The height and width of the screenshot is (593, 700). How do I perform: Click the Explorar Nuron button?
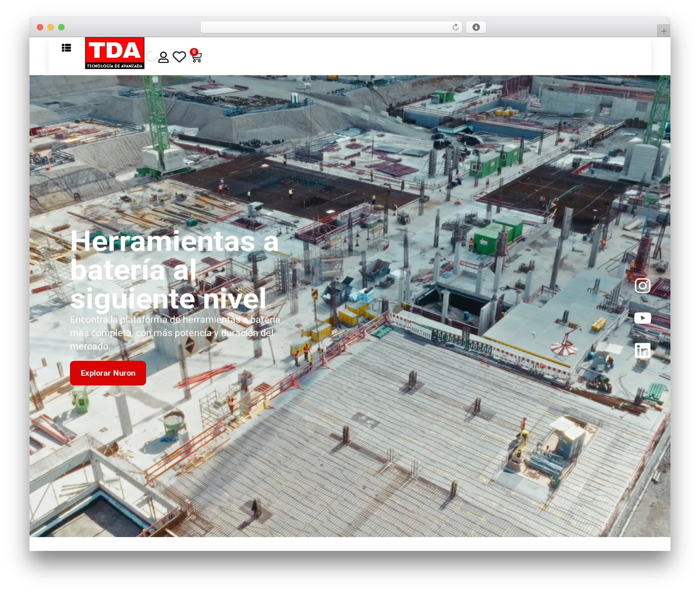click(108, 373)
